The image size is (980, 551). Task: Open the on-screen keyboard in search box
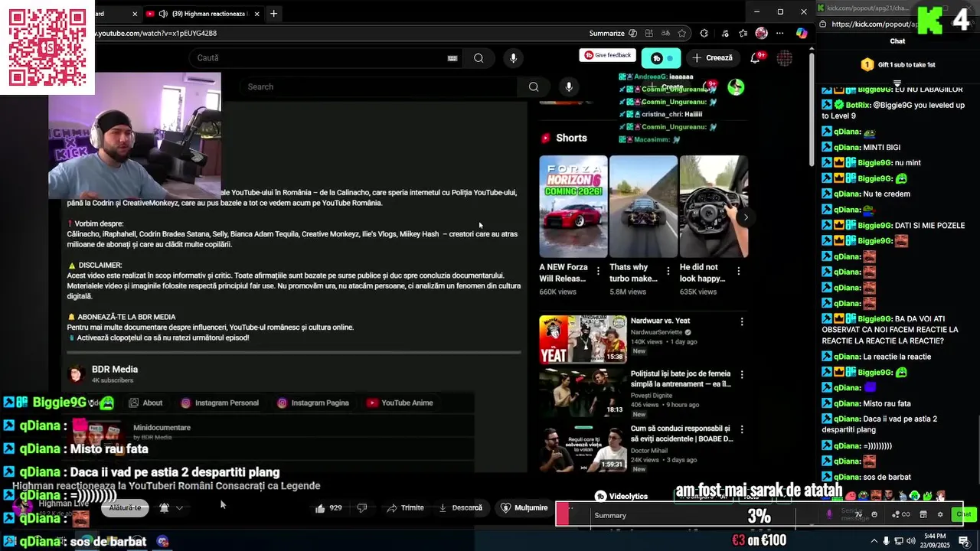tap(452, 58)
